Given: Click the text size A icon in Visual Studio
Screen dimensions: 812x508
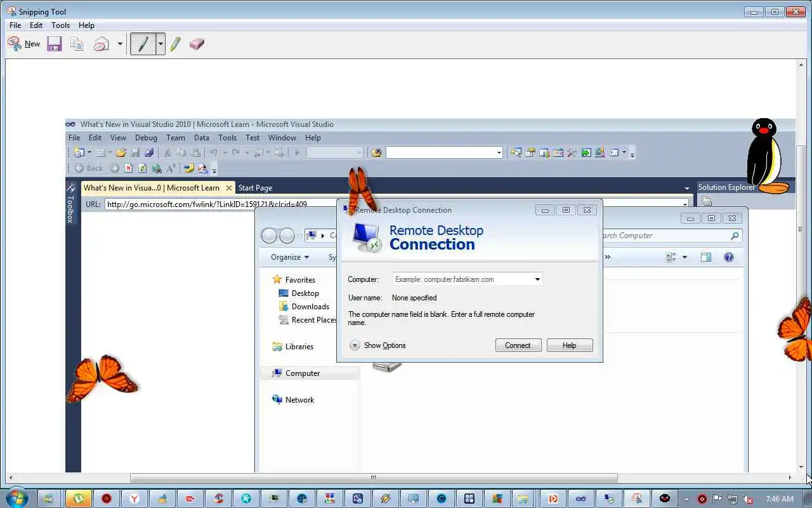Looking at the screenshot, I should pyautogui.click(x=171, y=168).
